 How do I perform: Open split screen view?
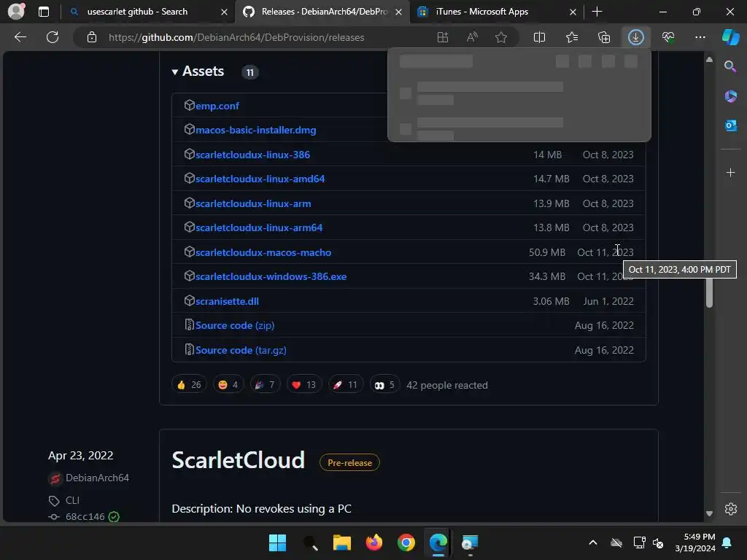(x=539, y=37)
